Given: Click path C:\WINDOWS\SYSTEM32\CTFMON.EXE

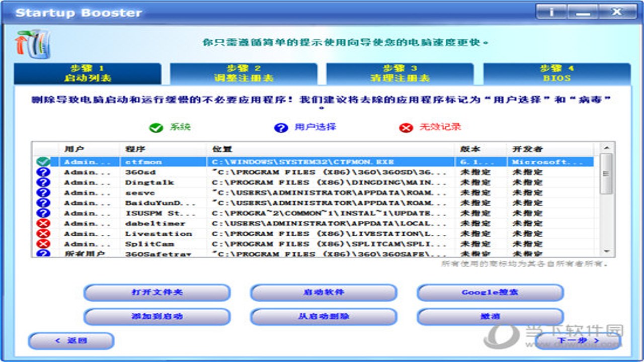Looking at the screenshot, I should point(303,162).
